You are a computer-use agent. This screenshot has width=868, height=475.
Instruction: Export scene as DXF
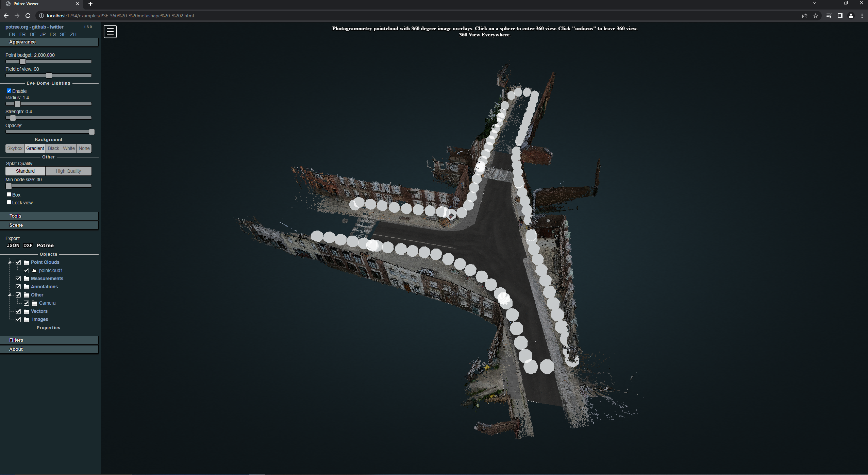tap(28, 245)
